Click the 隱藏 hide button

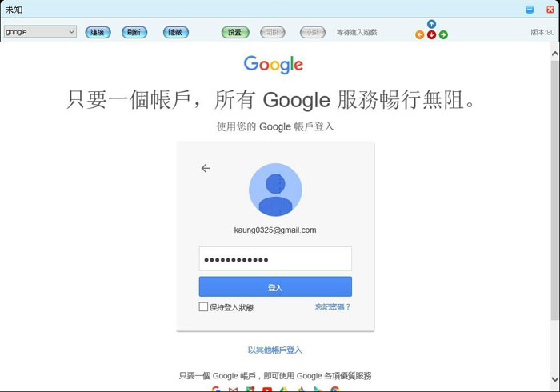176,32
